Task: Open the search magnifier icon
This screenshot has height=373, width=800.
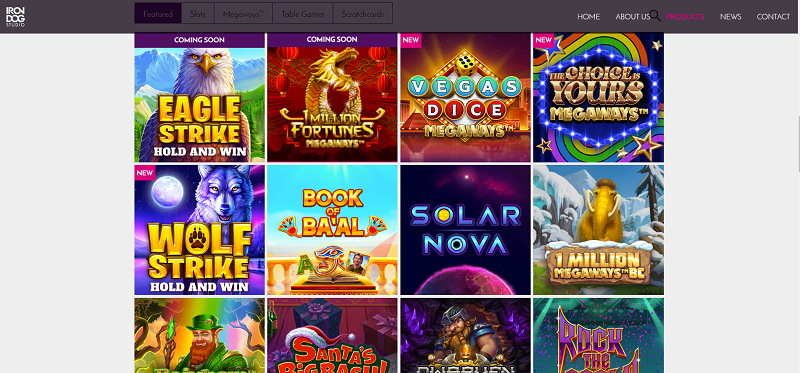Action: [656, 16]
